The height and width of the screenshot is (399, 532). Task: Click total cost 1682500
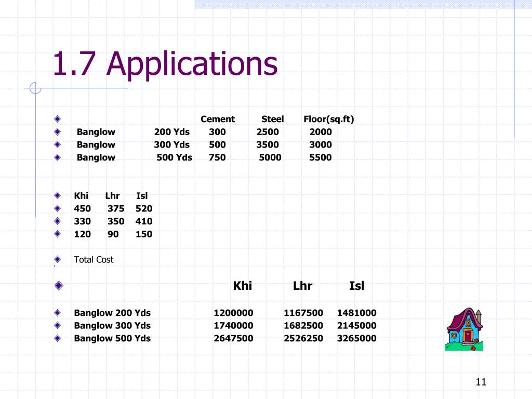click(303, 326)
